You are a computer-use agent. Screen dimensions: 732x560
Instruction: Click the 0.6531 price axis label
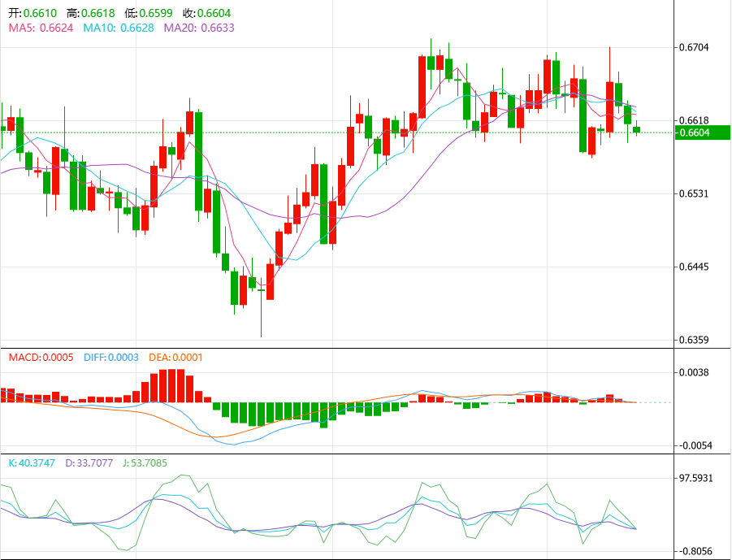click(694, 193)
